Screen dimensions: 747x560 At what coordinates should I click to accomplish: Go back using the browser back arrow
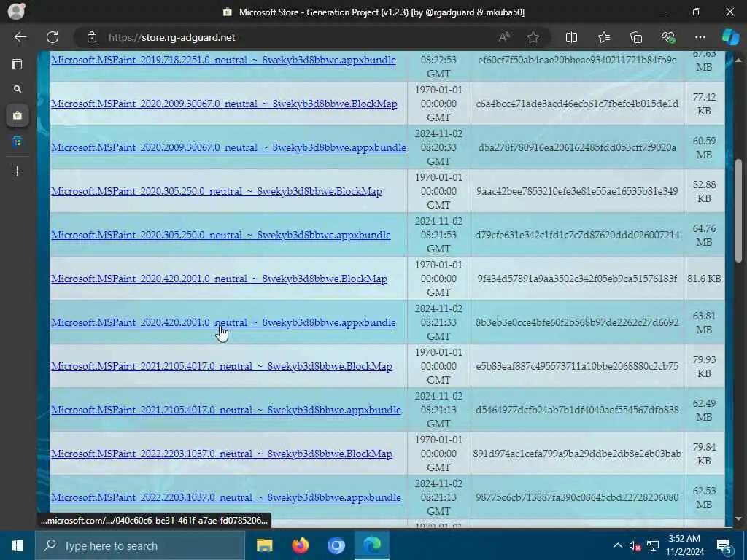20,37
